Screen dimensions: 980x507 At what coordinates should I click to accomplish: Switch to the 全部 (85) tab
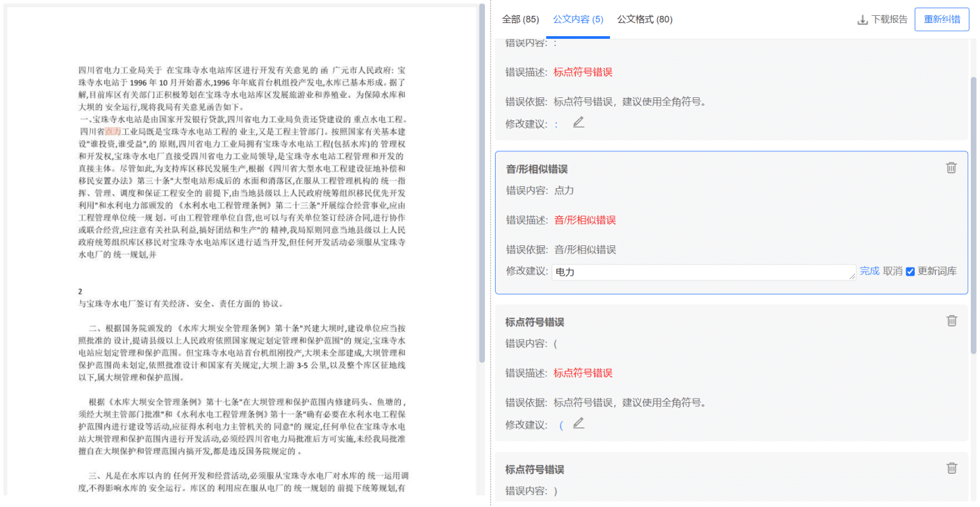[520, 20]
